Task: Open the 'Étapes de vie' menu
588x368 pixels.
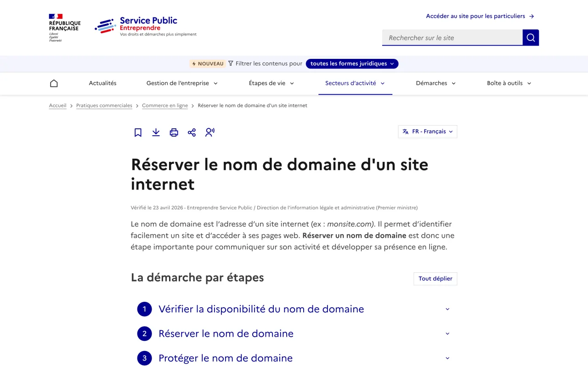Action: click(x=271, y=83)
